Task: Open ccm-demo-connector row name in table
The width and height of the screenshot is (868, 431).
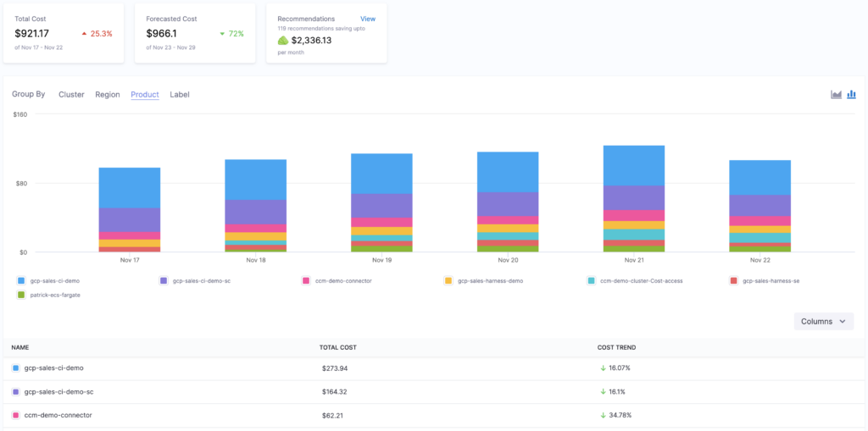Action: click(58, 415)
